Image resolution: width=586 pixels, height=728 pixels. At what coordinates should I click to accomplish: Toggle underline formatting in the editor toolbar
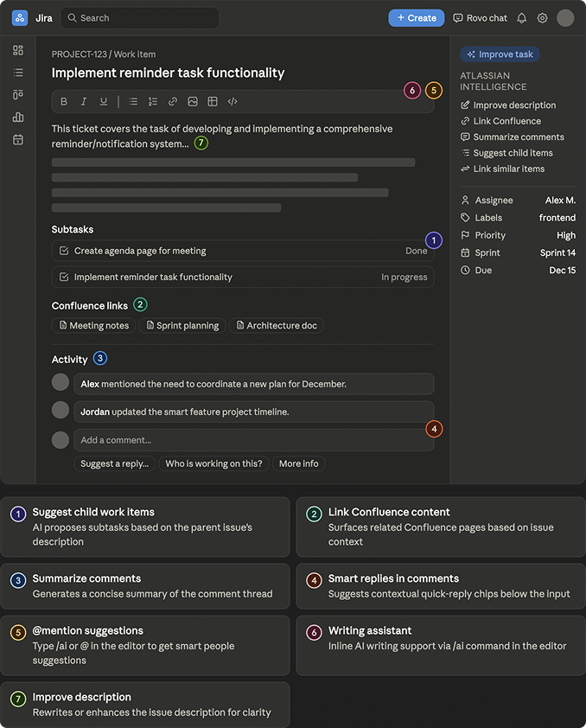pyautogui.click(x=104, y=102)
